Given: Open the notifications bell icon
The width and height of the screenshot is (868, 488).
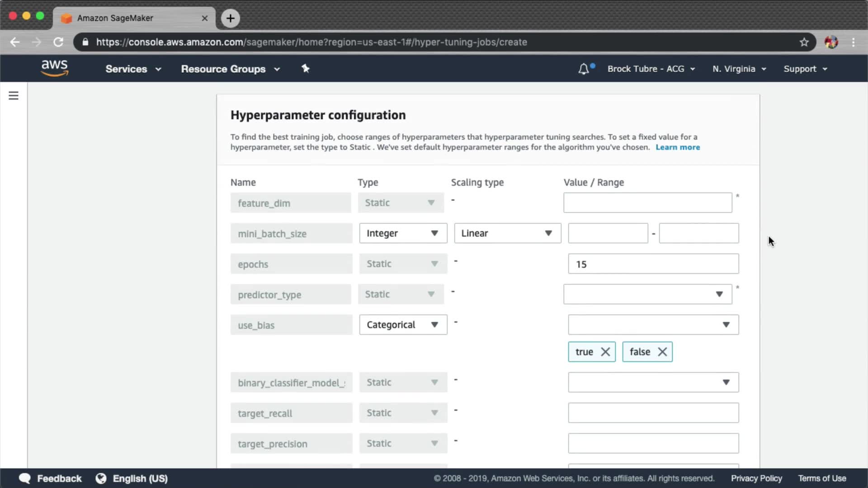Looking at the screenshot, I should (x=584, y=69).
